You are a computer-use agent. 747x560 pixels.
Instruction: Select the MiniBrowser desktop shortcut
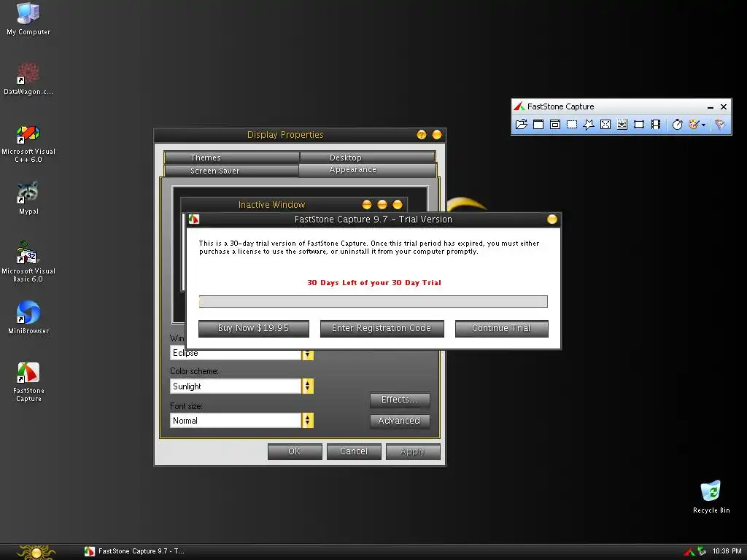[28, 317]
